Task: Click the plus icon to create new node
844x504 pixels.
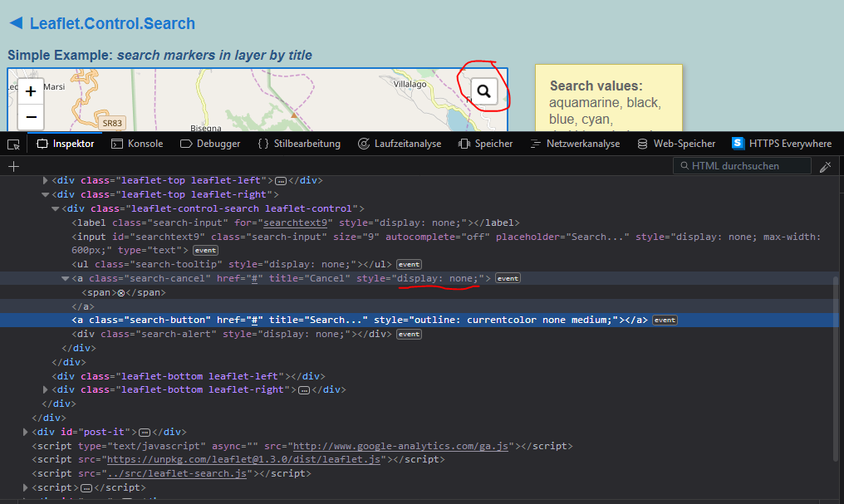Action: point(13,166)
